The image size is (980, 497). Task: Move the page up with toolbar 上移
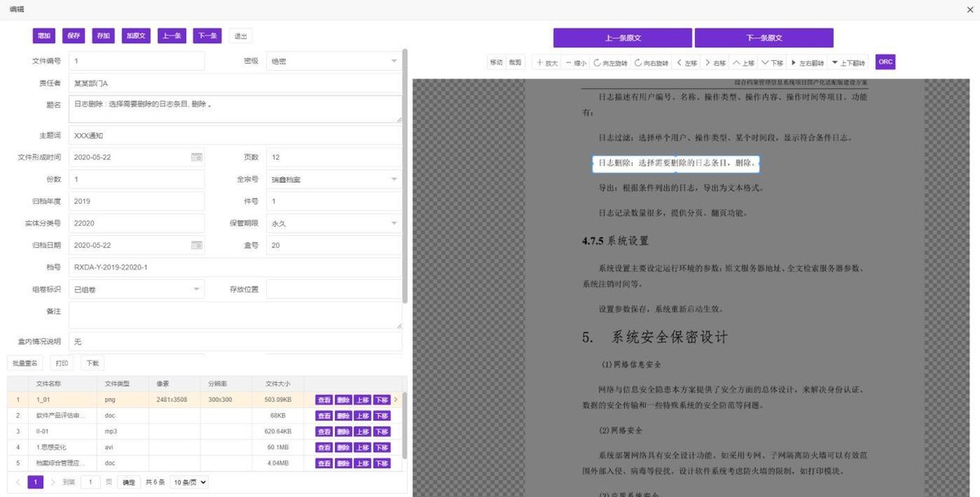[744, 62]
